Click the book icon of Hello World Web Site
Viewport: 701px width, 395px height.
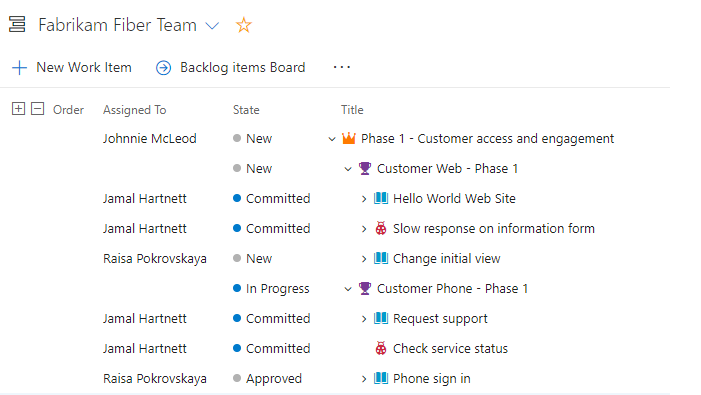pos(381,198)
